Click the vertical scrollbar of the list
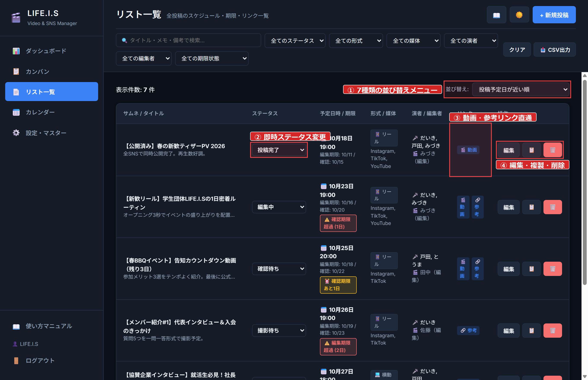588x380 pixels. click(x=585, y=183)
